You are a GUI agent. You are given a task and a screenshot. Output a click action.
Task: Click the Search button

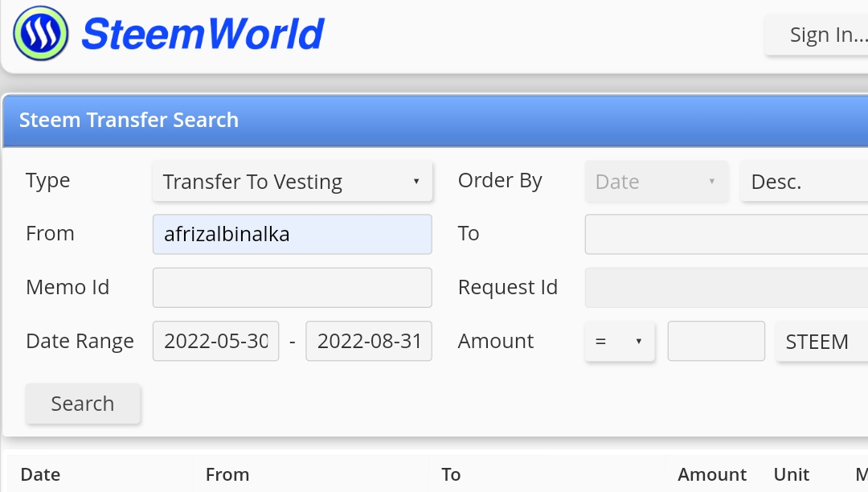tap(83, 404)
